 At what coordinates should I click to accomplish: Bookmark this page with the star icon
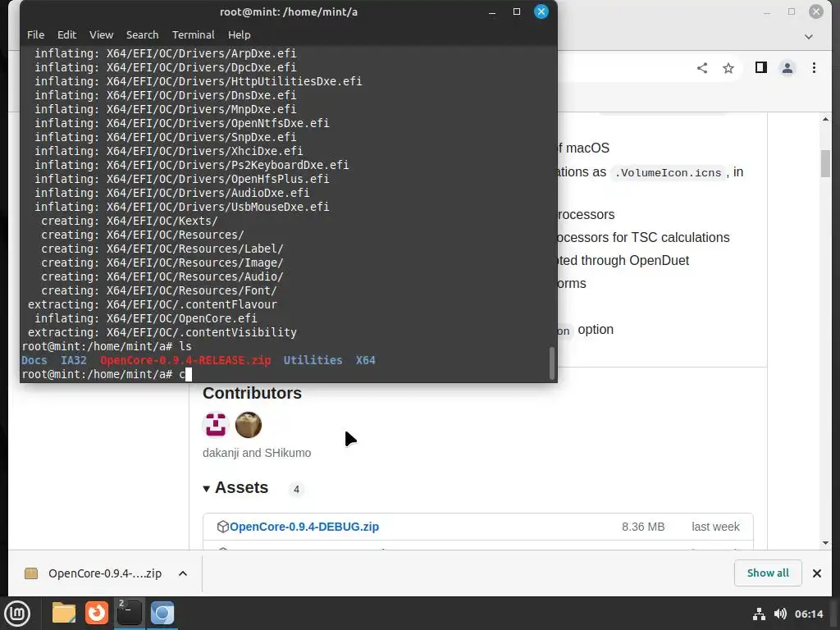(728, 68)
